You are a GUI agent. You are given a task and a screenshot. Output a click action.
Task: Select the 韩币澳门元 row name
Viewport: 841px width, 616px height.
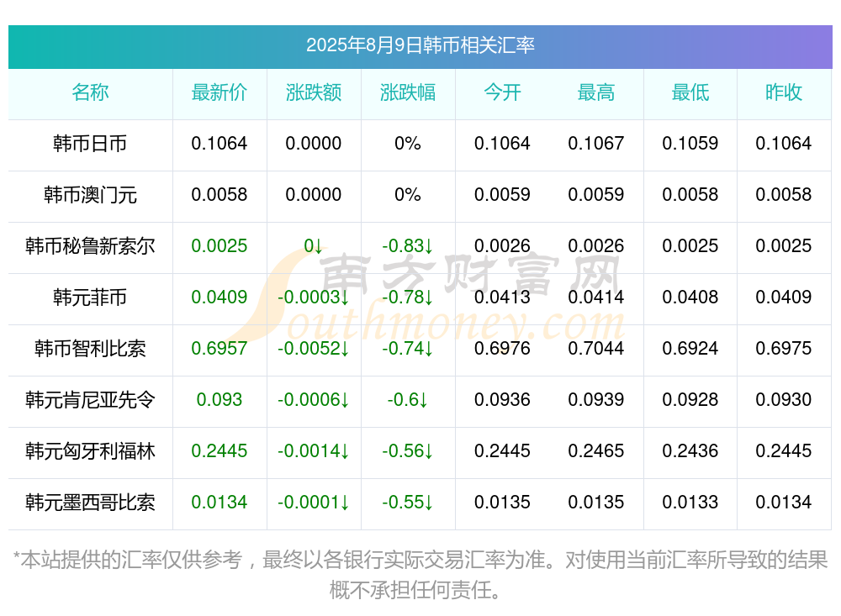(90, 195)
